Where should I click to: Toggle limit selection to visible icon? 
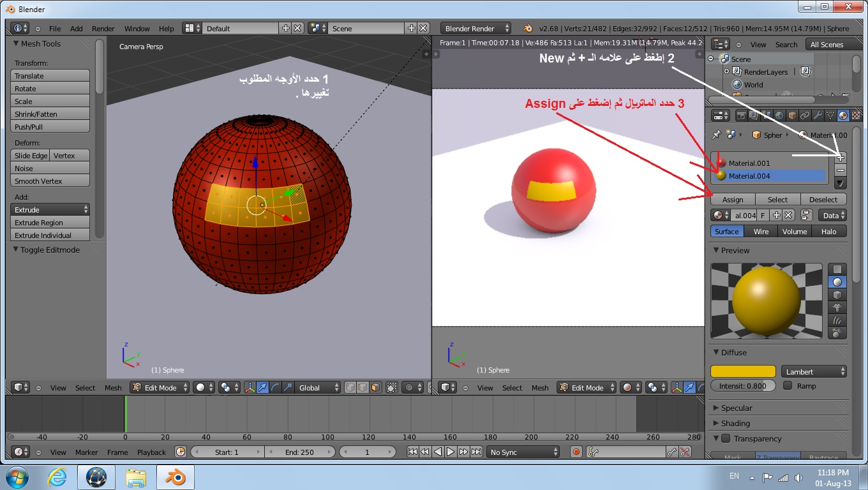392,387
